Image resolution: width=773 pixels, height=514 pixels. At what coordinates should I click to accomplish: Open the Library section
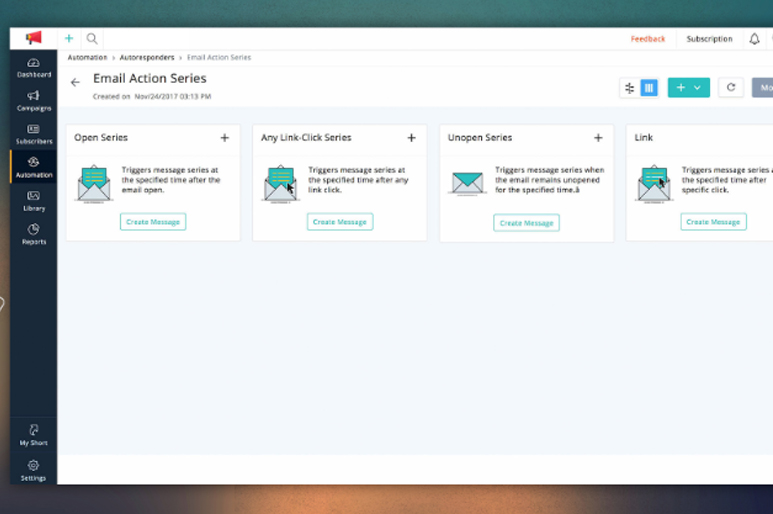(x=33, y=201)
